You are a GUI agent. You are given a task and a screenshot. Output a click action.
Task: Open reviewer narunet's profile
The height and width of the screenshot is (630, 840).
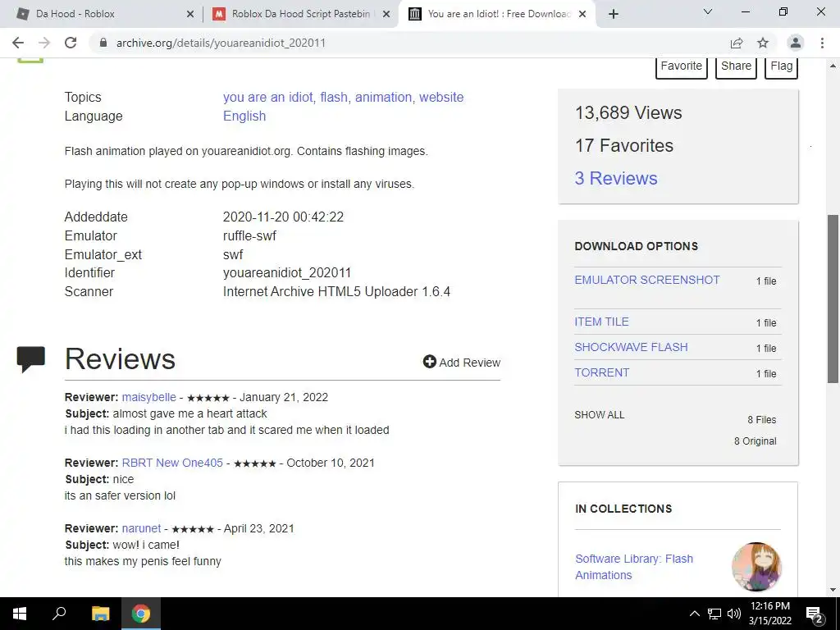click(141, 528)
